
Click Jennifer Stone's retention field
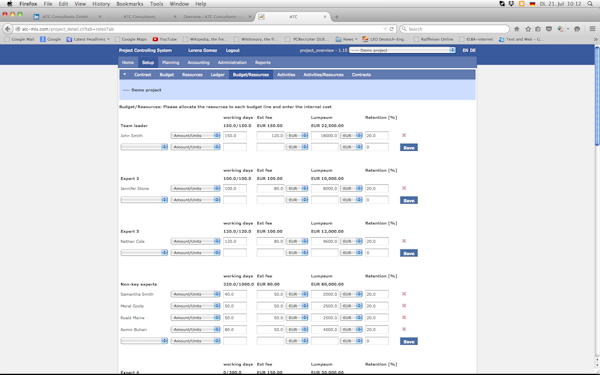point(377,188)
